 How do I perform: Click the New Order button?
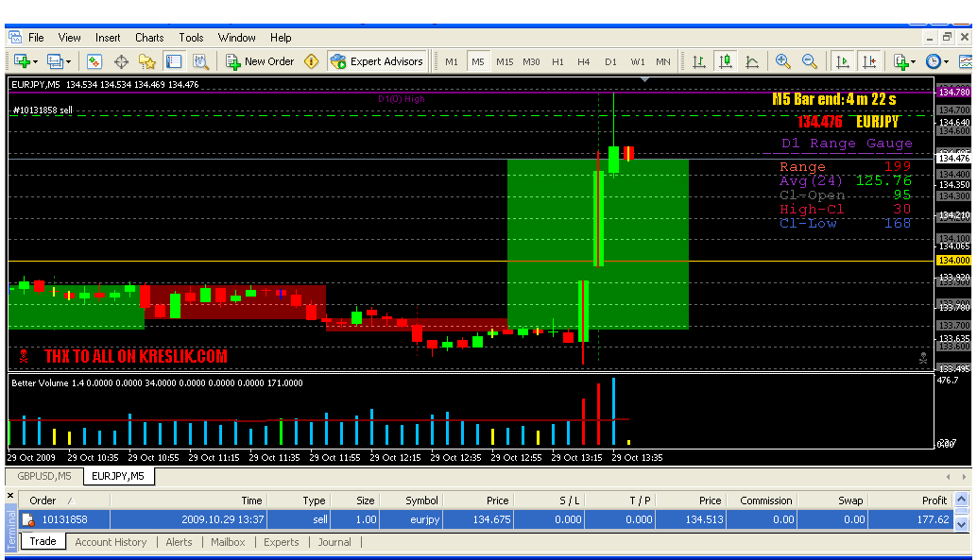260,61
